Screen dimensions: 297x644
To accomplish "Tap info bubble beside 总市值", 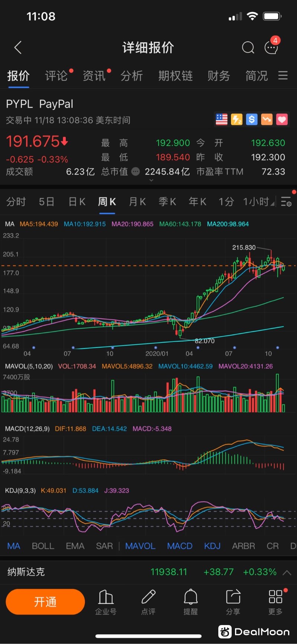I will [x=136, y=171].
